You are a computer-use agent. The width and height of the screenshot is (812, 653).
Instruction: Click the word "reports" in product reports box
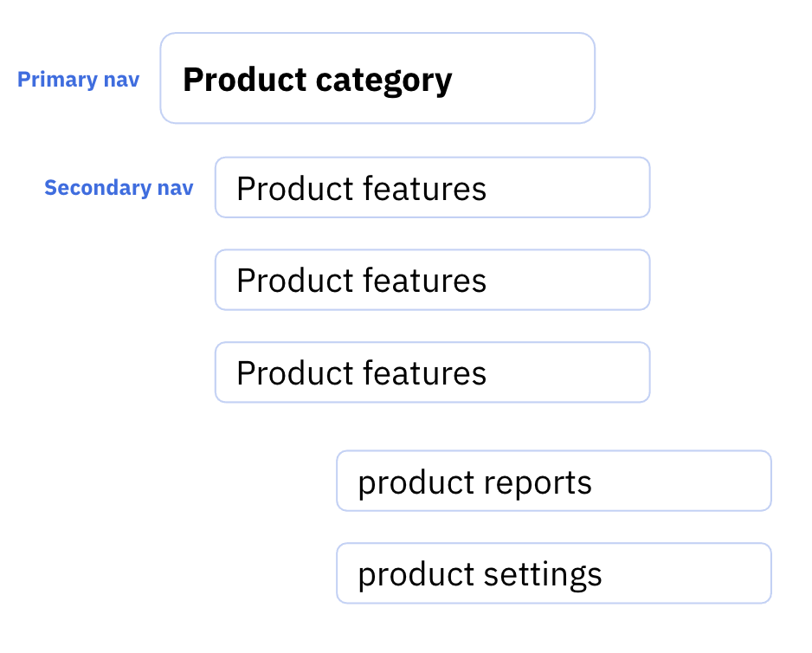(x=538, y=484)
